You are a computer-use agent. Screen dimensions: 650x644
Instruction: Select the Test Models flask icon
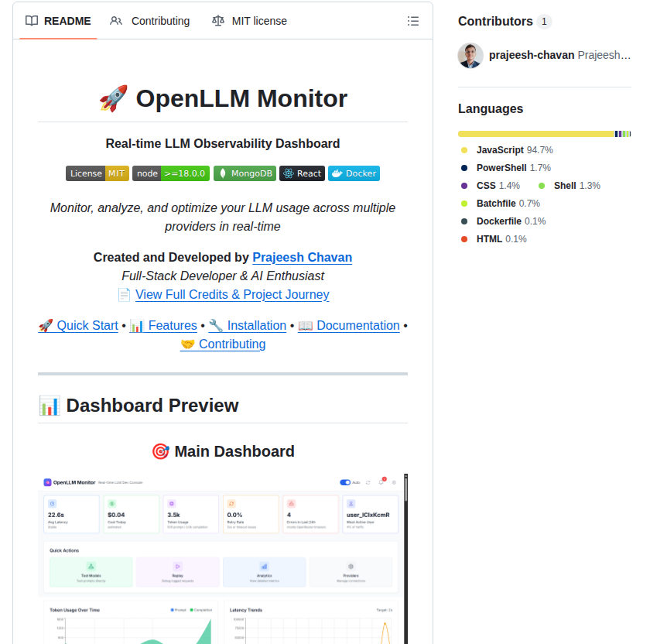[91, 565]
